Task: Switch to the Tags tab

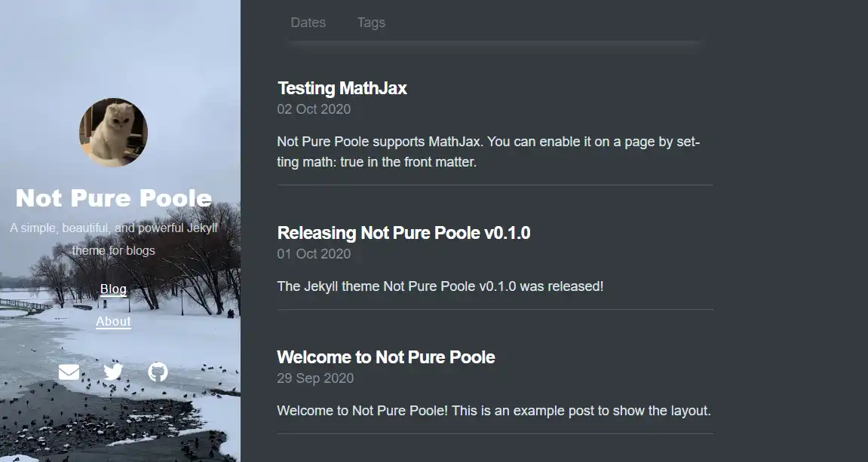Action: (x=371, y=23)
